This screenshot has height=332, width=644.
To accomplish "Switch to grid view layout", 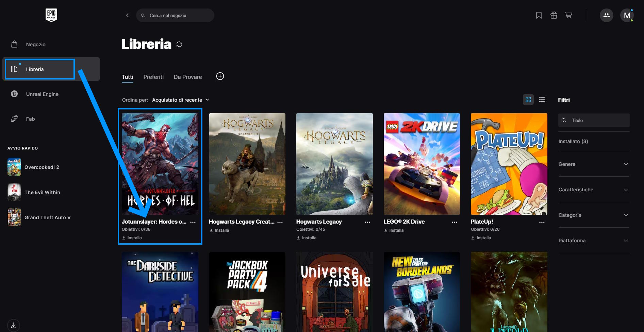I will click(528, 100).
